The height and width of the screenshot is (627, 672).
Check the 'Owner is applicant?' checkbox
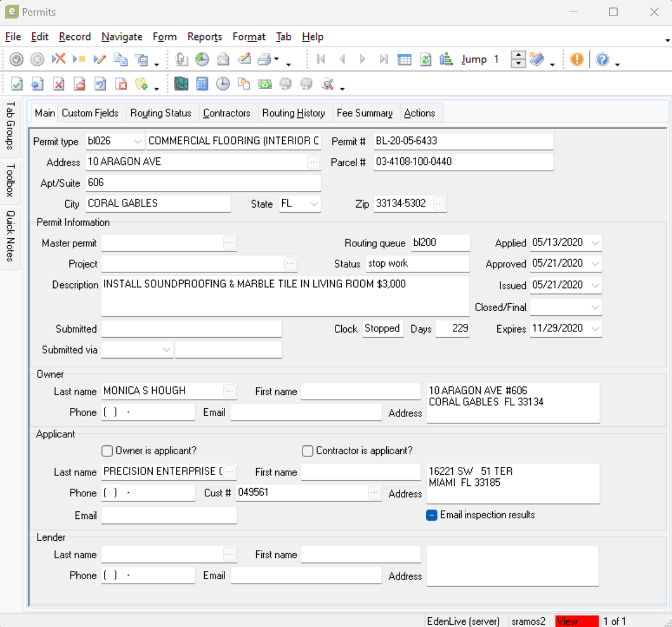(x=107, y=451)
